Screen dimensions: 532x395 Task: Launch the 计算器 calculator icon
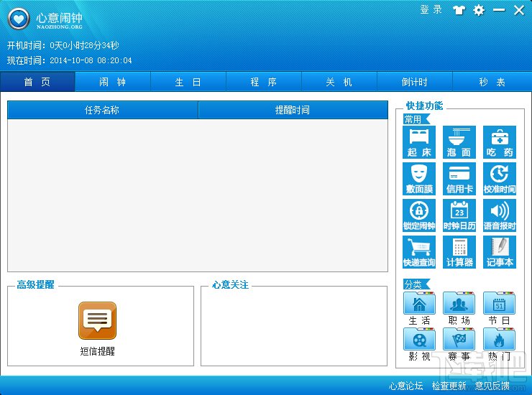point(459,252)
